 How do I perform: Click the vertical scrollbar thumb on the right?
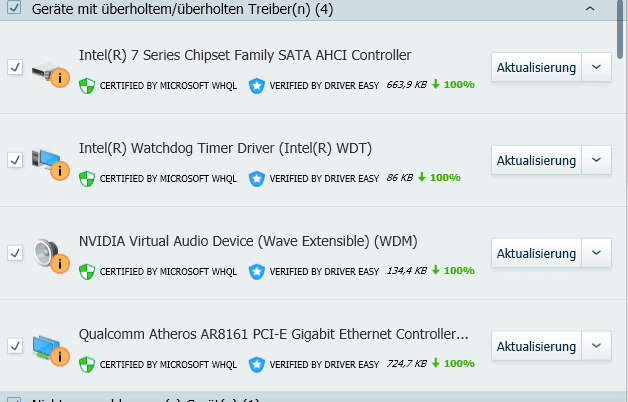click(x=621, y=28)
